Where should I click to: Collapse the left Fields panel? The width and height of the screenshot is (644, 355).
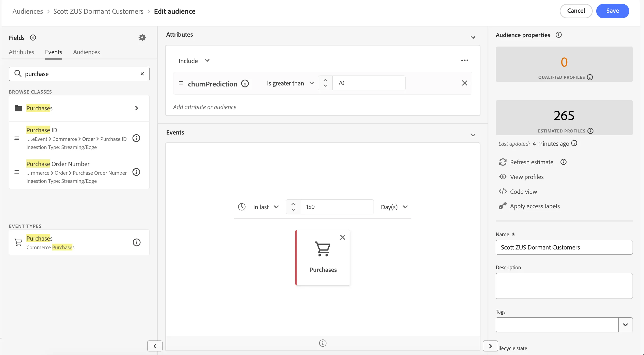[155, 346]
